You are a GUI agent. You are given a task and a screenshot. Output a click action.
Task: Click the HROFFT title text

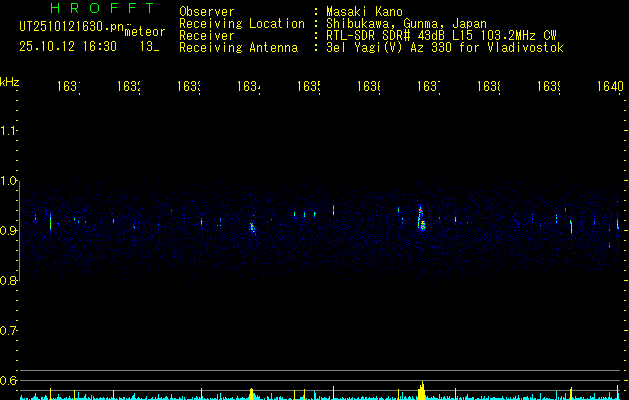click(x=103, y=8)
